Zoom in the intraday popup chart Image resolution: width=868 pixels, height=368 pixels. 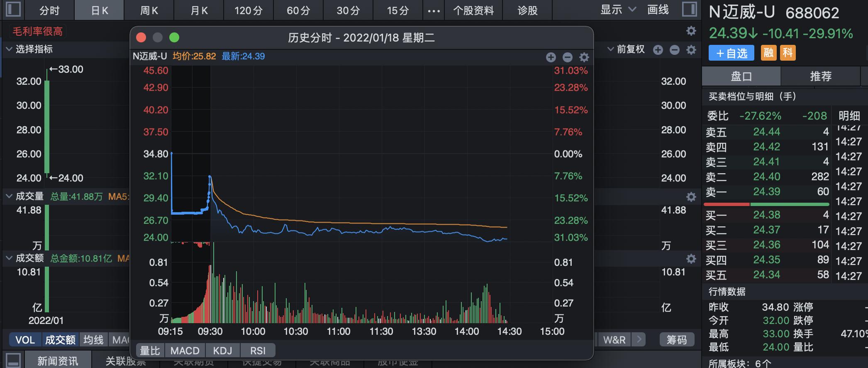551,57
